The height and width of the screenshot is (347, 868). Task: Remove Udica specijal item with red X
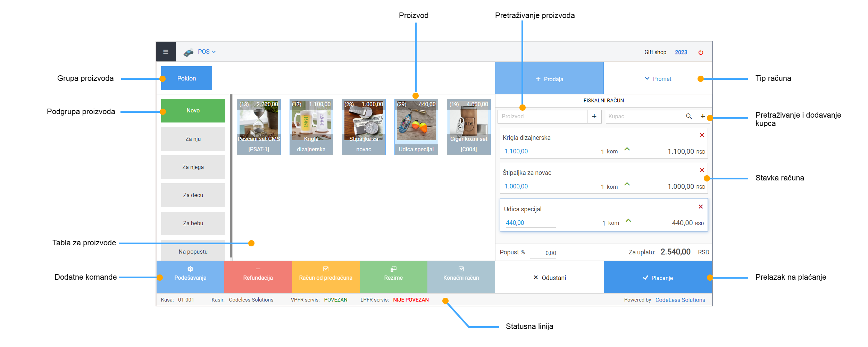701,206
